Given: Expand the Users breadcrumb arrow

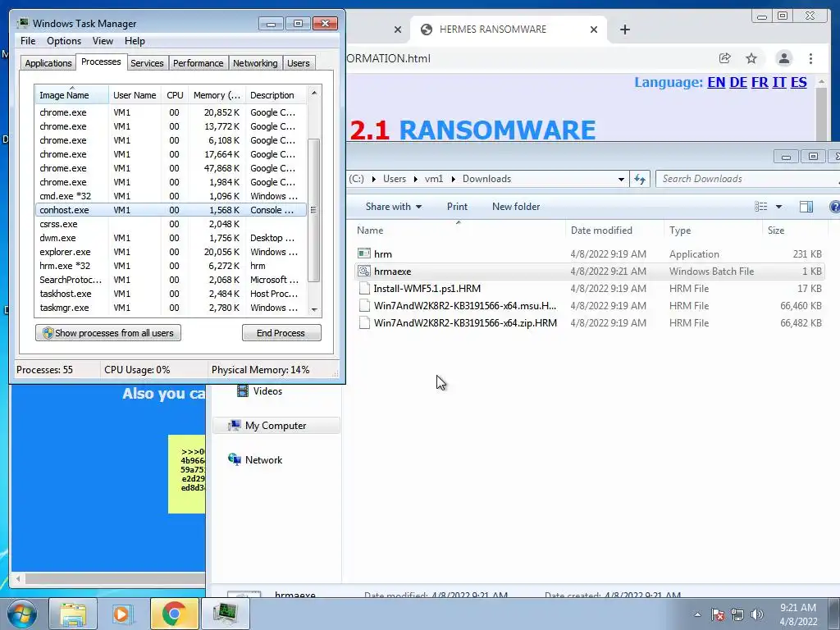Looking at the screenshot, I should tap(416, 179).
